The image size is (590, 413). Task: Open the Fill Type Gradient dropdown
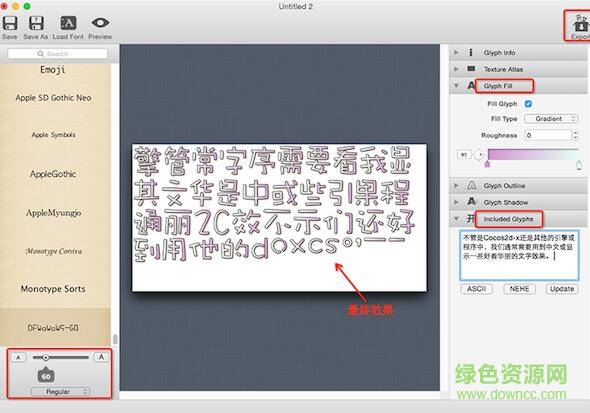[551, 119]
